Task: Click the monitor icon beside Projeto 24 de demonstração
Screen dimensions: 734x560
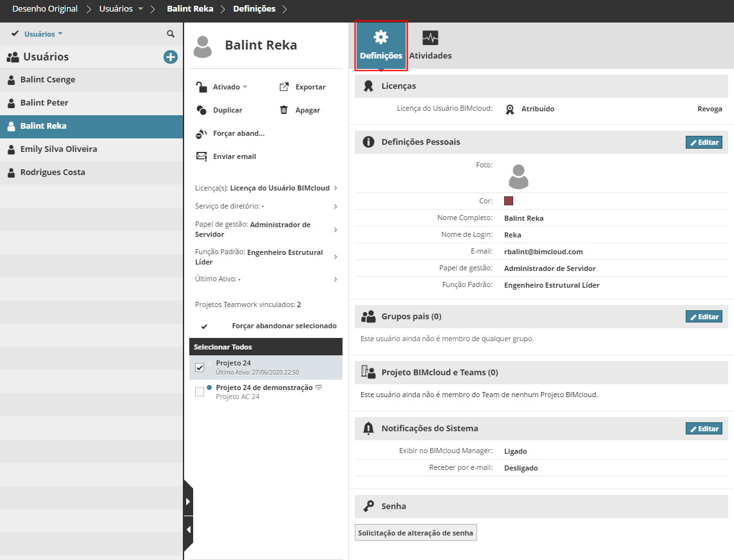Action: [x=319, y=387]
